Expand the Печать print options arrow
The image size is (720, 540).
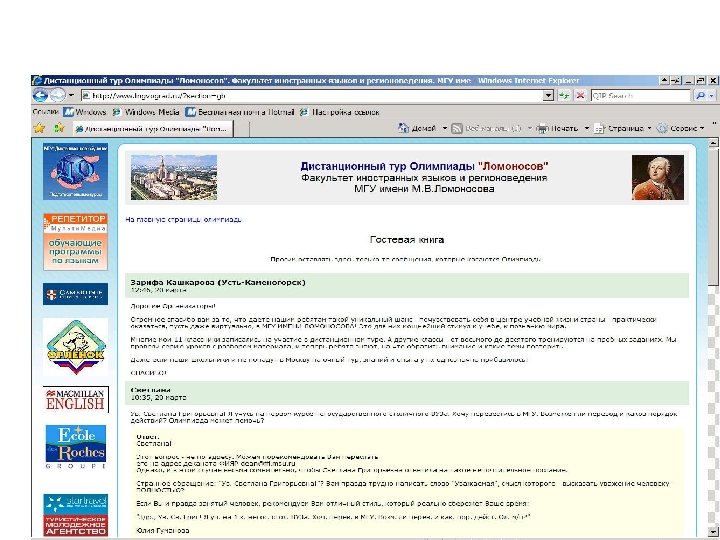click(x=586, y=128)
